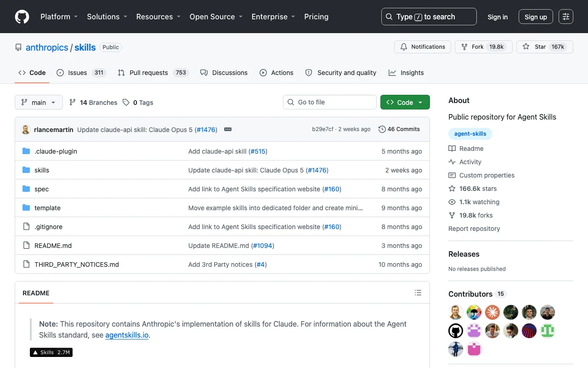Open the agentskills.io link
Viewport: 588px width, 368px height.
pos(127,335)
